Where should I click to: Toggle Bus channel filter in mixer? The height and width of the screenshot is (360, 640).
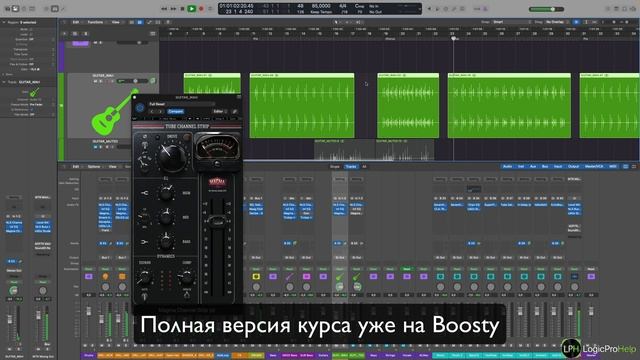click(x=545, y=167)
